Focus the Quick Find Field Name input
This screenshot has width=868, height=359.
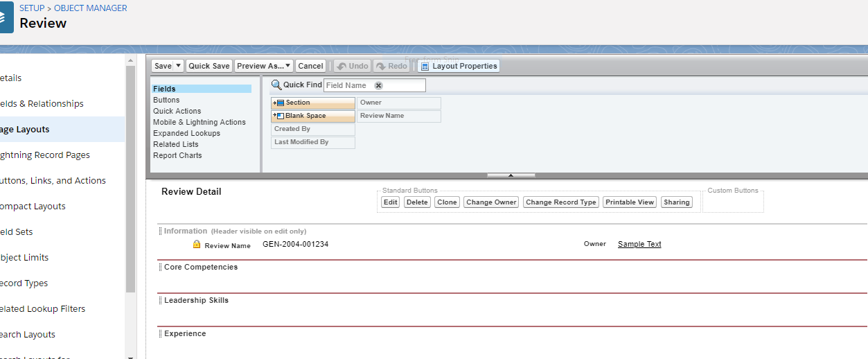pyautogui.click(x=348, y=85)
